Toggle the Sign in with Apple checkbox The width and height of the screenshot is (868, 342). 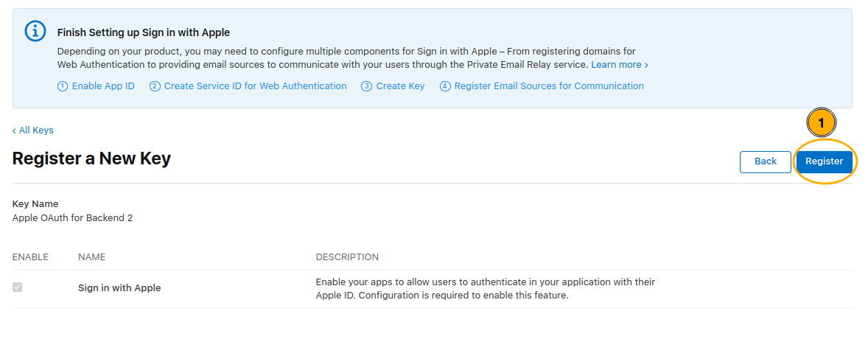coord(18,287)
